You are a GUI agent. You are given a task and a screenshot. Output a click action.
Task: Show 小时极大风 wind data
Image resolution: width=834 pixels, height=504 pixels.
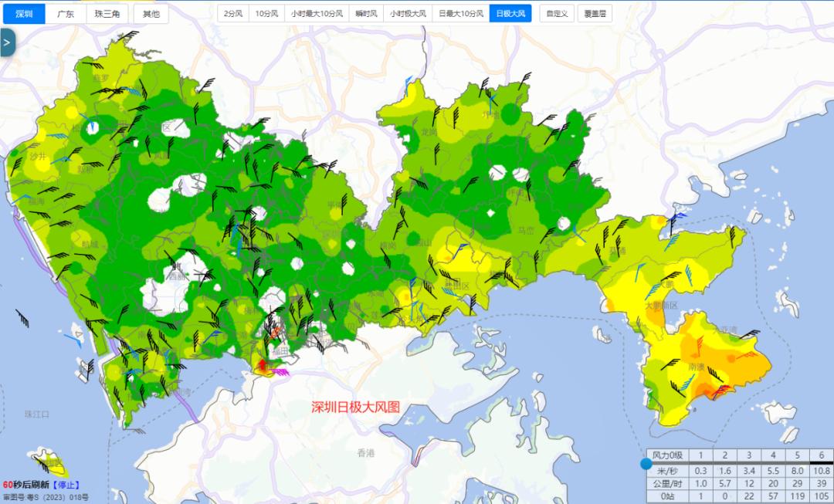pyautogui.click(x=407, y=14)
